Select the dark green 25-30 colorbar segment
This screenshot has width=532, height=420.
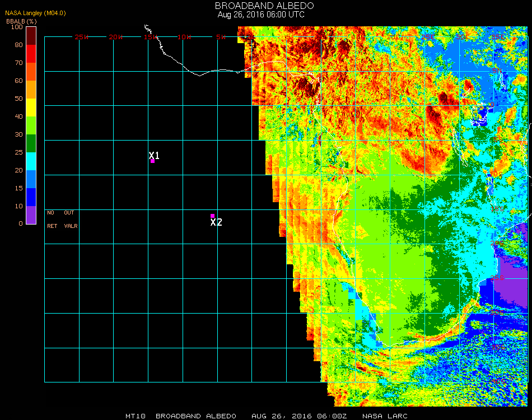point(31,143)
